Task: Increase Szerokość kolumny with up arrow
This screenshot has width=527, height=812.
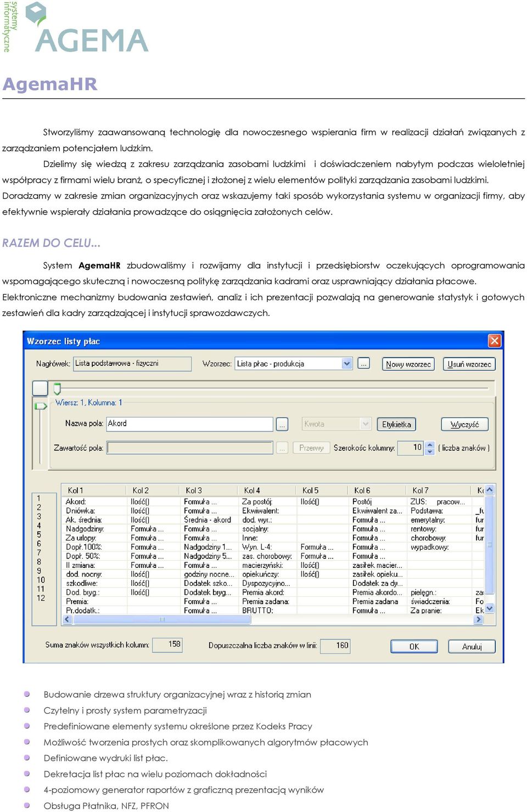Action: click(x=430, y=444)
